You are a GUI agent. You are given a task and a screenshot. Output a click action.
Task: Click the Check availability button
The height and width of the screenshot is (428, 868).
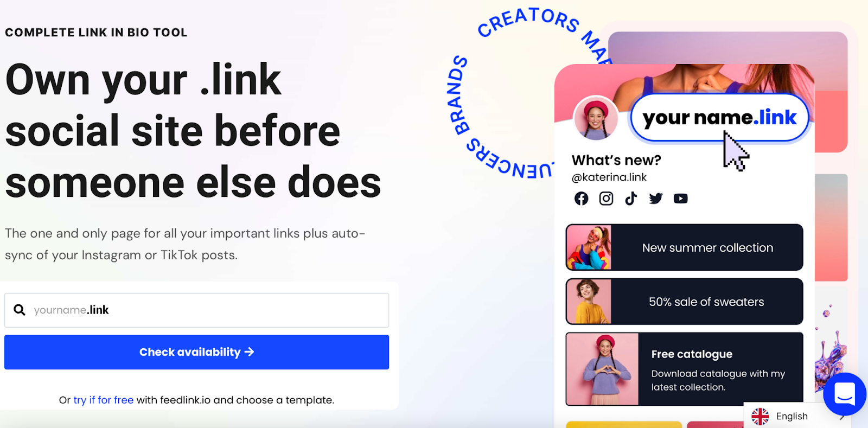click(196, 352)
